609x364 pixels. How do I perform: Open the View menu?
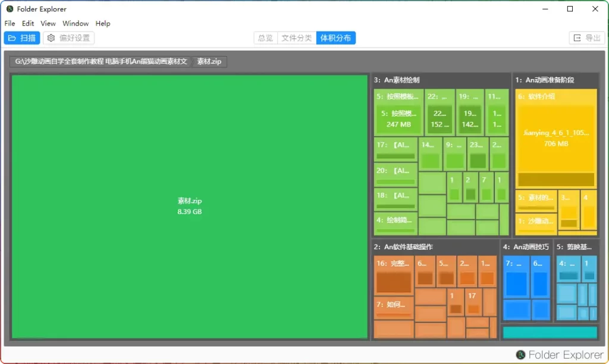(48, 23)
